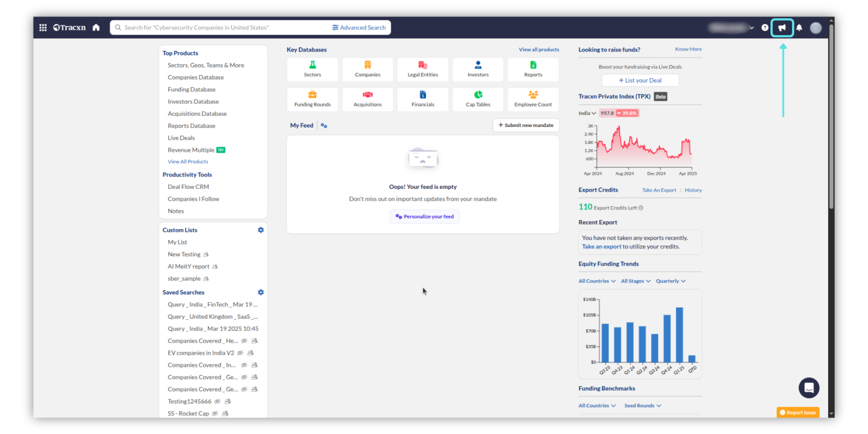This screenshot has height=434, width=868.
Task: Open the All Stages filter dropdown
Action: (635, 281)
